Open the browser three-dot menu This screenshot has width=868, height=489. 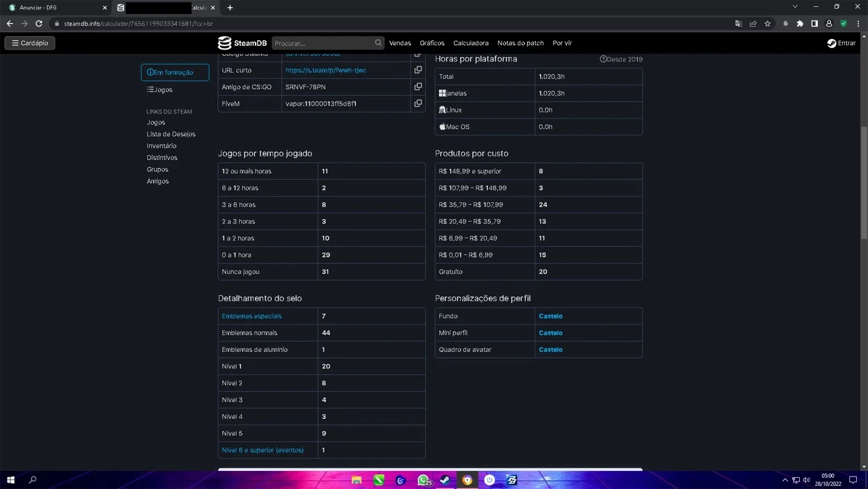point(858,24)
